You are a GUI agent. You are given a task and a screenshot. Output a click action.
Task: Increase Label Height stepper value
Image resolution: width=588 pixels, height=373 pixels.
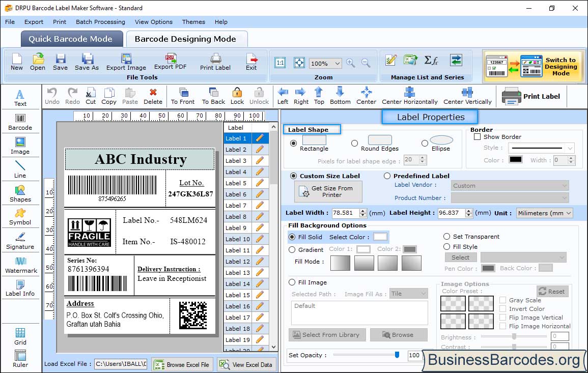pos(469,211)
